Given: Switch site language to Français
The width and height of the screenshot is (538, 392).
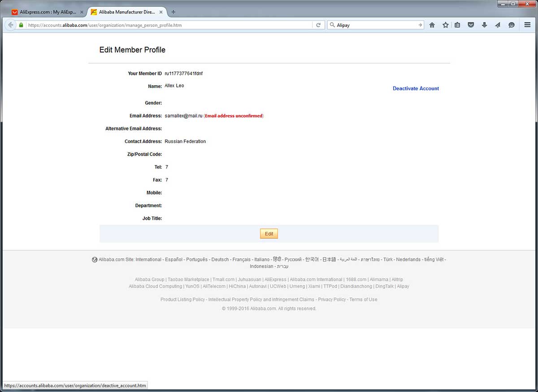Looking at the screenshot, I should pos(242,260).
